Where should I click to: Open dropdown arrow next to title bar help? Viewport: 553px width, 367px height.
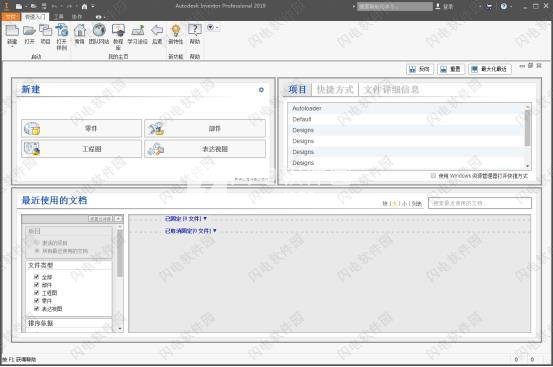tap(511, 6)
